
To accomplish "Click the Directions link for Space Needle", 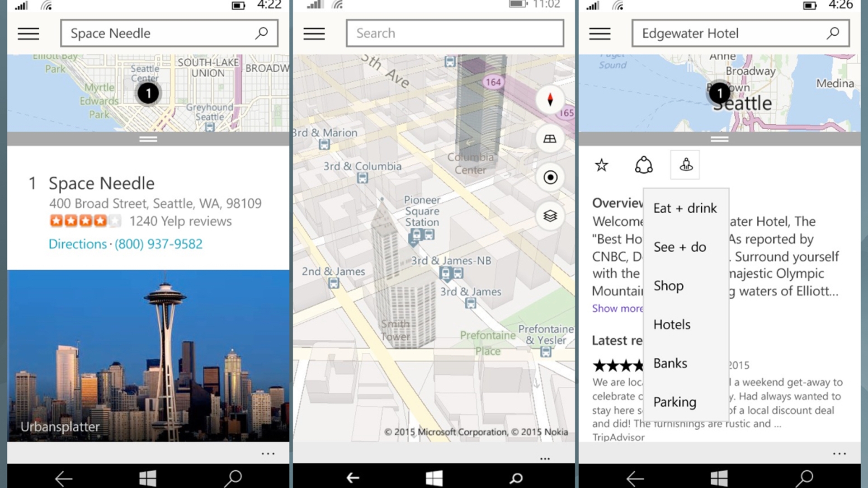I will tap(77, 244).
